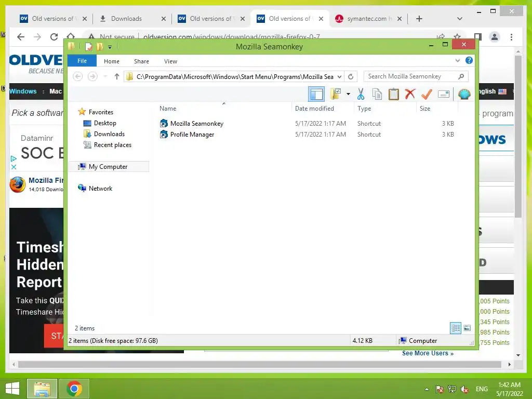Open a new Chrome tab
The image size is (532, 399).
click(419, 19)
